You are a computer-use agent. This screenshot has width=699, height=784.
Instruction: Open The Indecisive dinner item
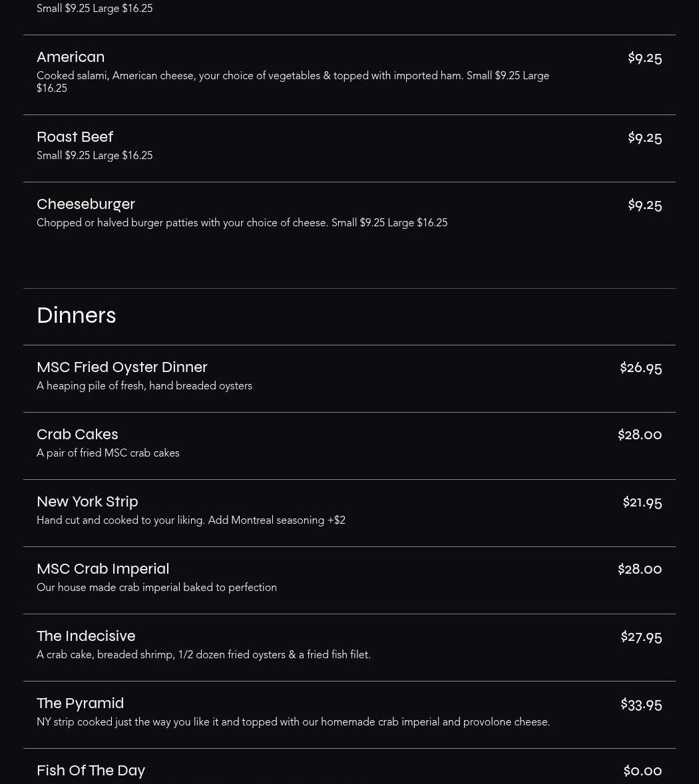349,648
